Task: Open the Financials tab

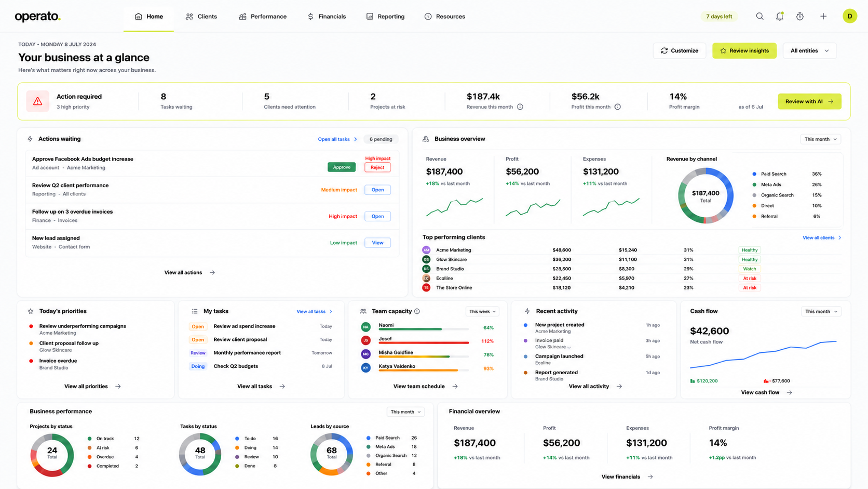Action: tap(327, 17)
